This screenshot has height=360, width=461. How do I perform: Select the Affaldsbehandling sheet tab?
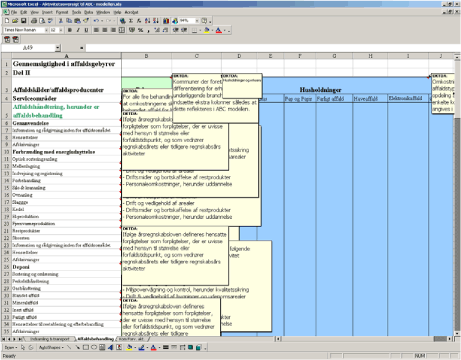(x=95, y=339)
